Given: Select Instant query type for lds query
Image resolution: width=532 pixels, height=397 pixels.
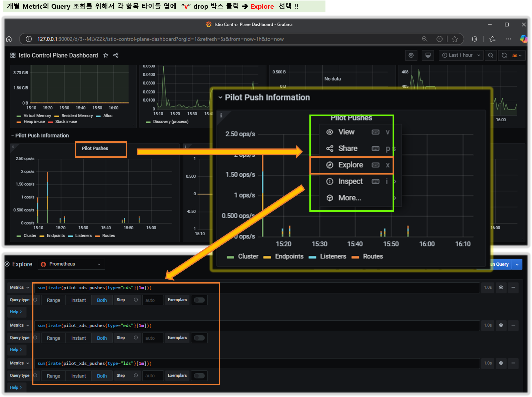Looking at the screenshot, I should pyautogui.click(x=78, y=376).
